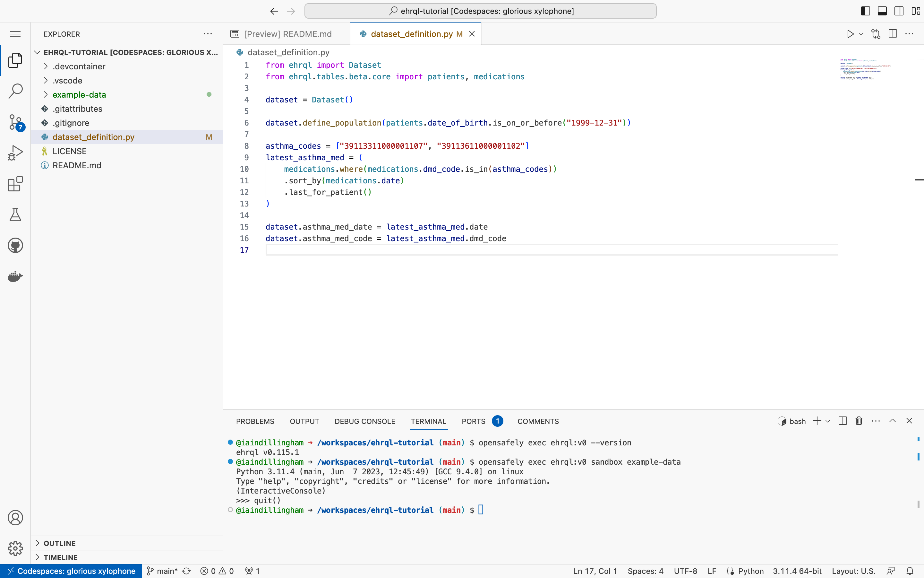Viewport: 924px width, 578px height.
Task: Open the Manage gear menu
Action: click(x=15, y=548)
